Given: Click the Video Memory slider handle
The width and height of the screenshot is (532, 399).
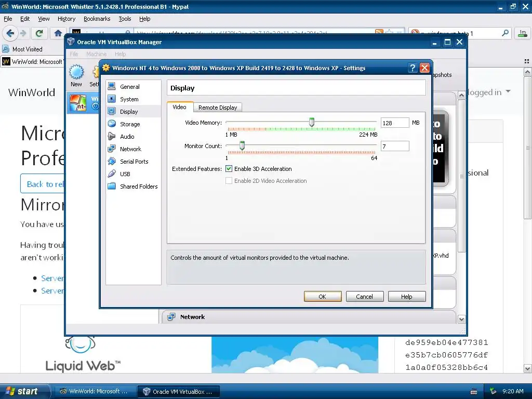Looking at the screenshot, I should coord(312,122).
